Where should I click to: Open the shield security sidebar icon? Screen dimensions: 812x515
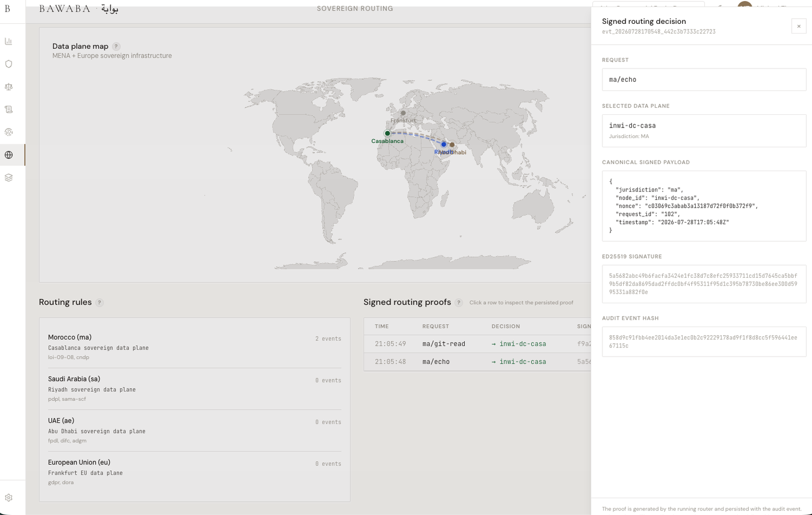[x=9, y=64]
